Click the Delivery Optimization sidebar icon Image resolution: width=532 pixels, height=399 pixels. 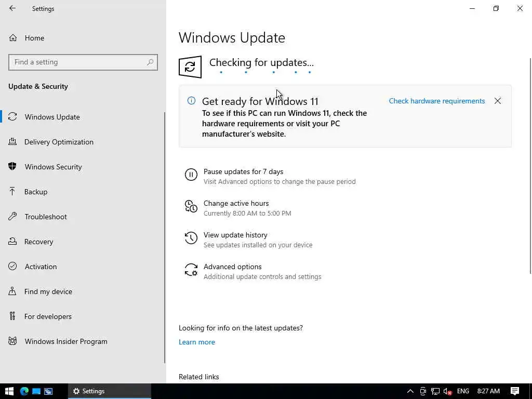click(12, 142)
